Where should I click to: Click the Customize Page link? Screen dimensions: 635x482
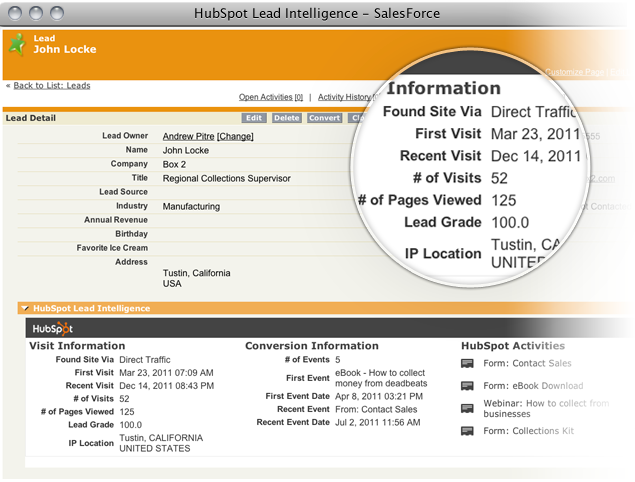pos(574,72)
